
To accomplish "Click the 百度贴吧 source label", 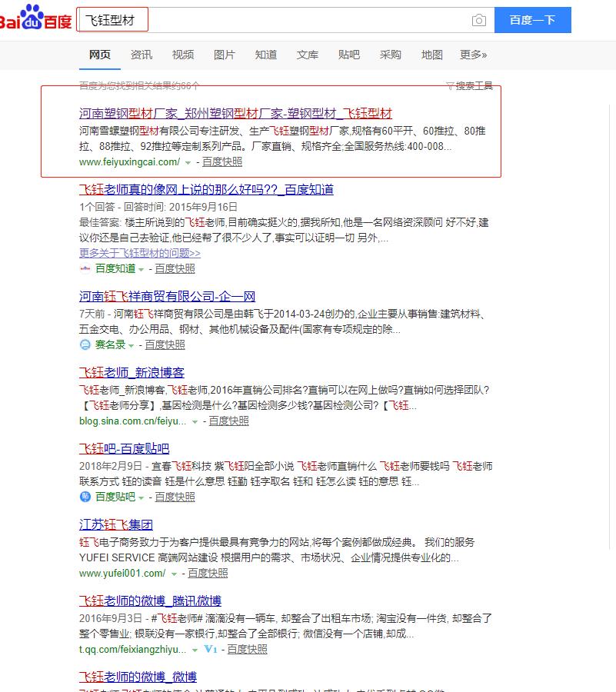I will pyautogui.click(x=115, y=497).
